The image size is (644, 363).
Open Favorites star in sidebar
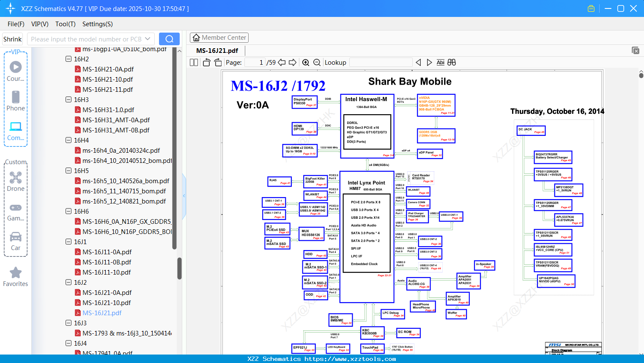pos(16,277)
